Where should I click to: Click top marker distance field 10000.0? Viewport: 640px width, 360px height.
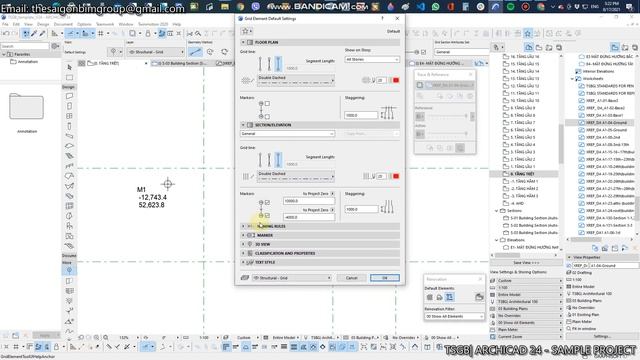coord(309,201)
